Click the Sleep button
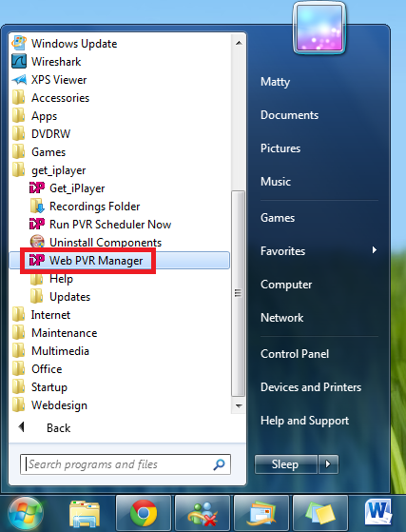 tap(286, 464)
